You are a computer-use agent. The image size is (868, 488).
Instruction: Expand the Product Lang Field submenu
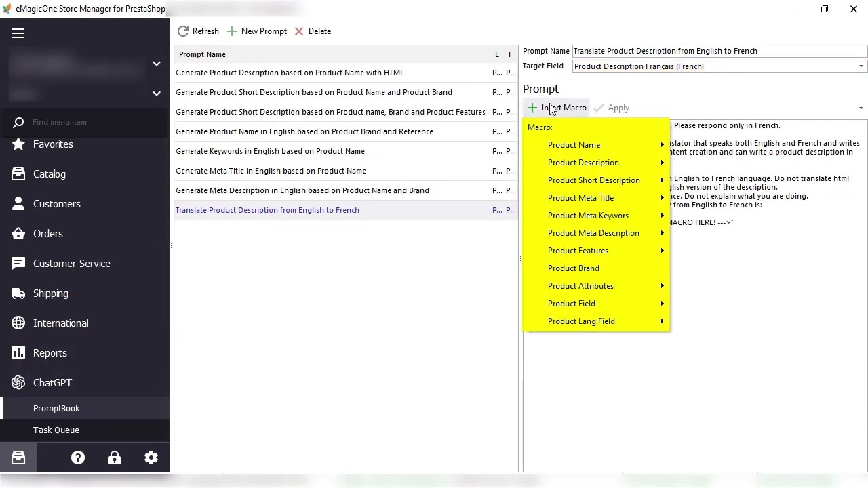pyautogui.click(x=597, y=321)
